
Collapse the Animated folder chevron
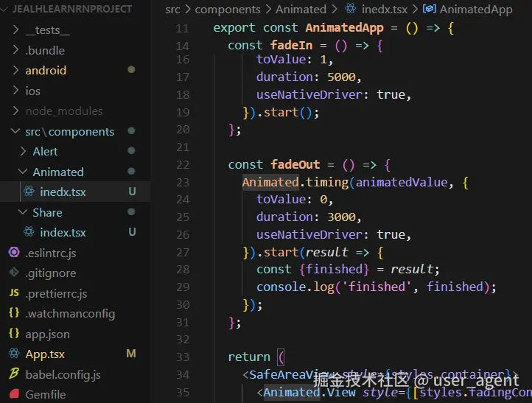click(x=23, y=172)
